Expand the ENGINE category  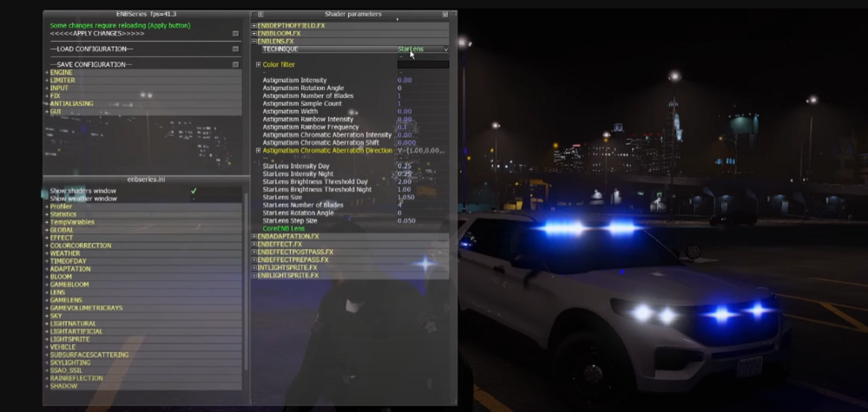(47, 73)
